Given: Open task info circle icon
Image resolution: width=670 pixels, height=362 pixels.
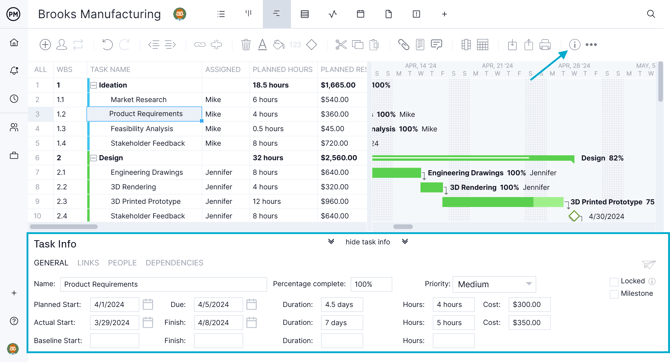Looking at the screenshot, I should [x=575, y=44].
